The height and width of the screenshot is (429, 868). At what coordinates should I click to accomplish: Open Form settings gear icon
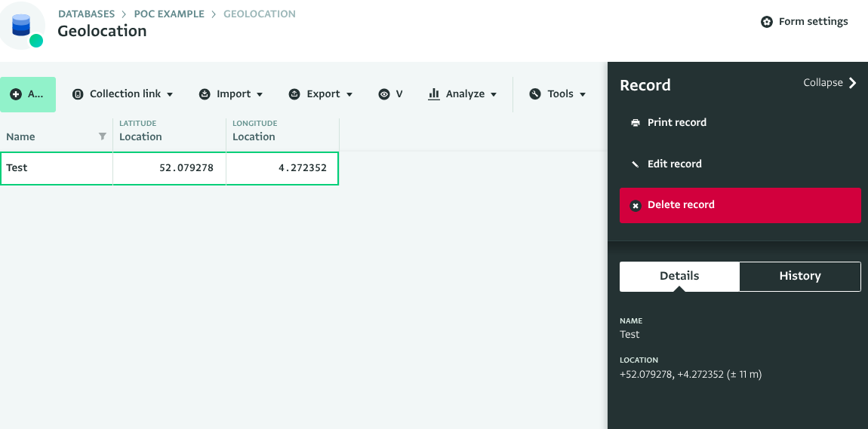coord(766,22)
